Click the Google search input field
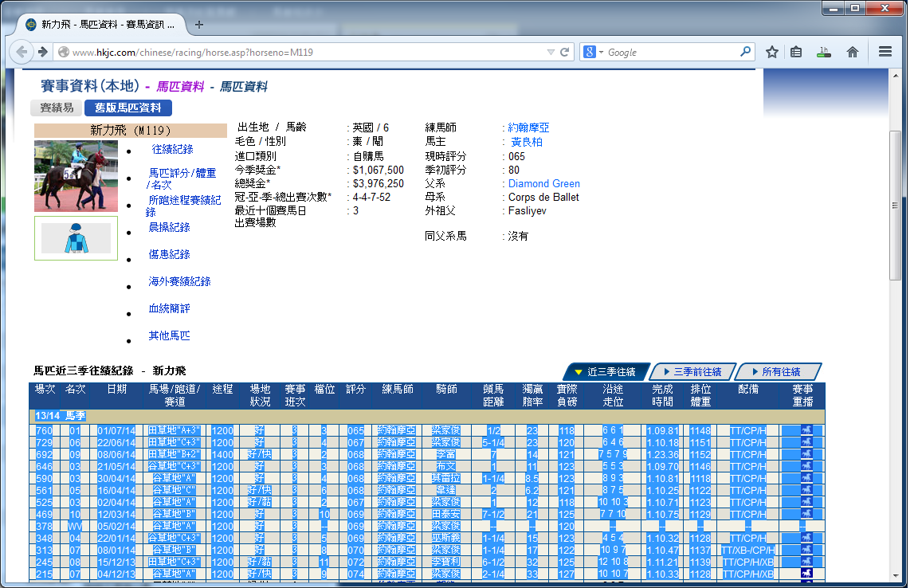The image size is (918, 588). point(669,52)
